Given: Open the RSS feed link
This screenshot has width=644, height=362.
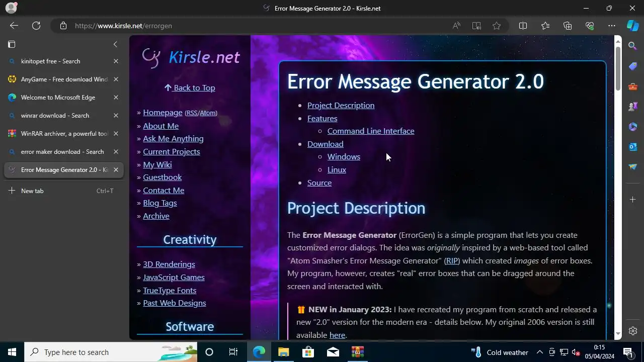Looking at the screenshot, I should [x=192, y=113].
